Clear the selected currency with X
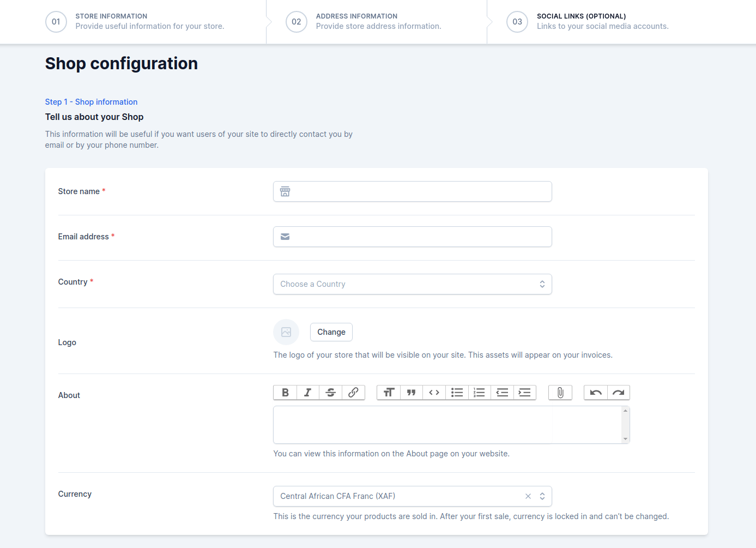 coord(528,496)
